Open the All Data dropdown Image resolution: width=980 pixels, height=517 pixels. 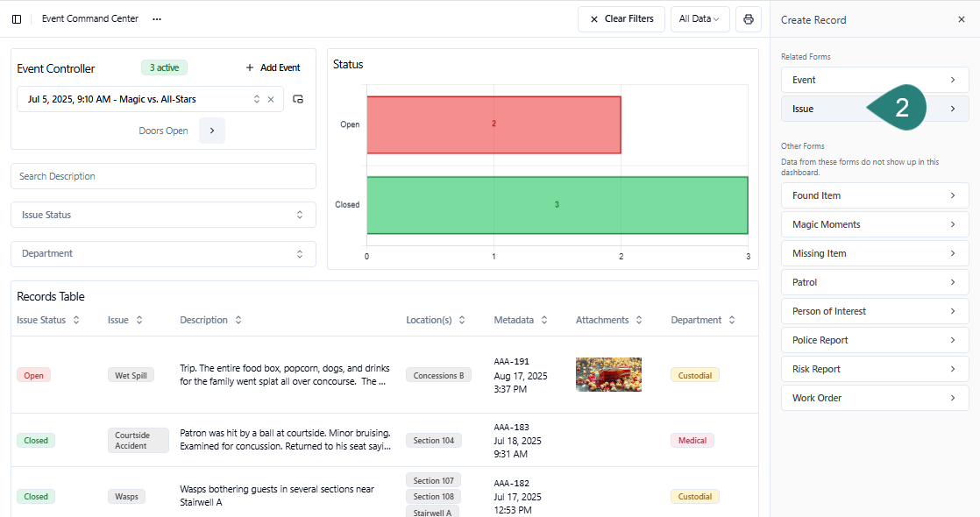699,19
